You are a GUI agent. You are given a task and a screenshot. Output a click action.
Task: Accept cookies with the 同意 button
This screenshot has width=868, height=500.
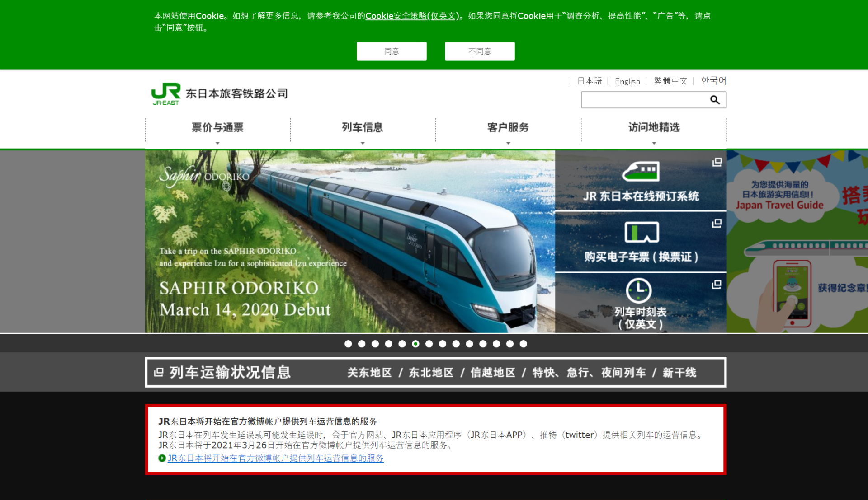tap(391, 51)
